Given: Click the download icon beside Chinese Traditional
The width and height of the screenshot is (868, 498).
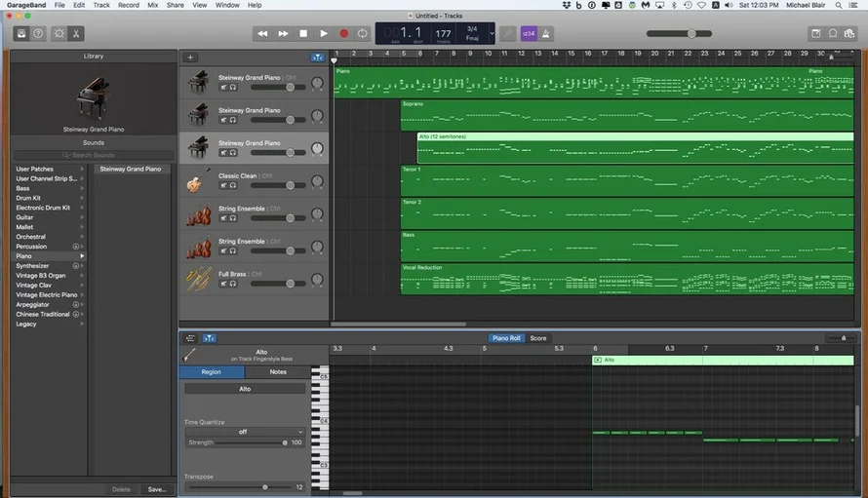Looking at the screenshot, I should coord(76,314).
